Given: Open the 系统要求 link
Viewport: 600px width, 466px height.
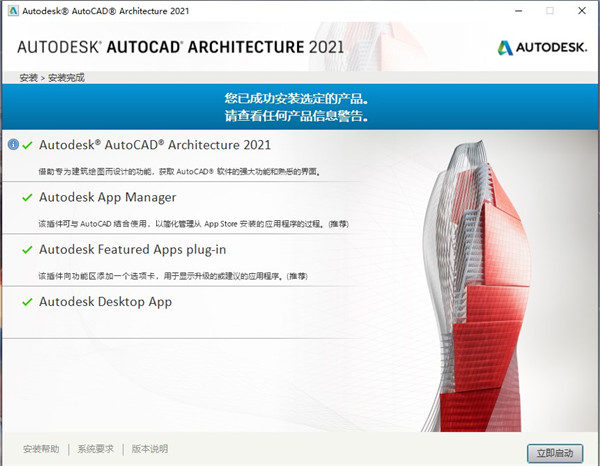Looking at the screenshot, I should coord(97,449).
